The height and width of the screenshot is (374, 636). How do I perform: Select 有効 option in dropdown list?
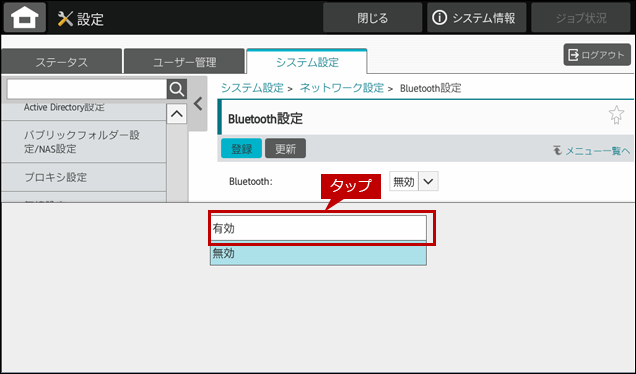pos(318,228)
